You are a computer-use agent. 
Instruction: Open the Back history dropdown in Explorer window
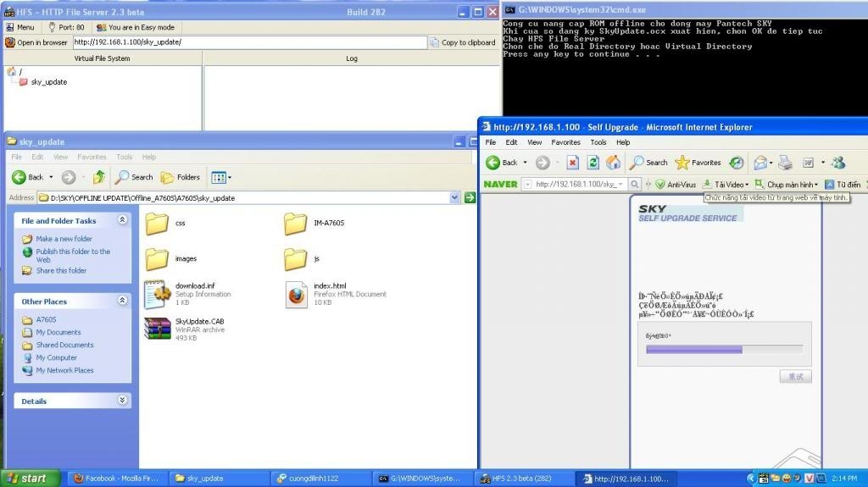51,177
